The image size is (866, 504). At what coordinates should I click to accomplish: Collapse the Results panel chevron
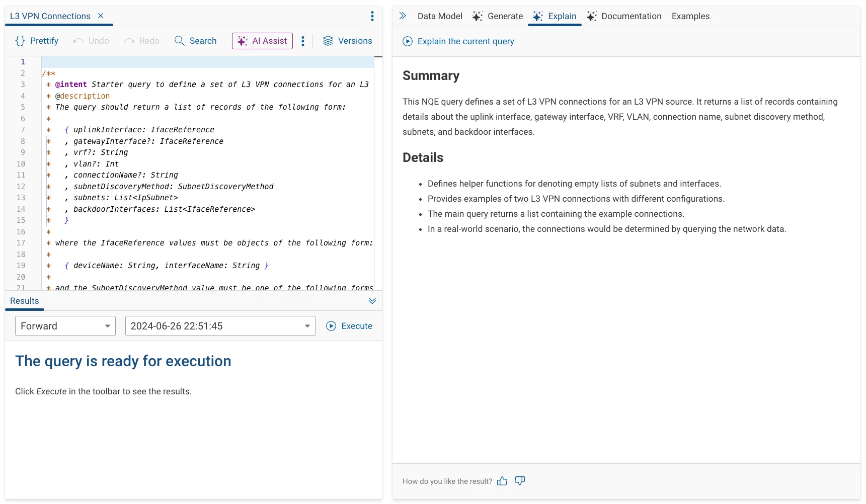point(372,301)
